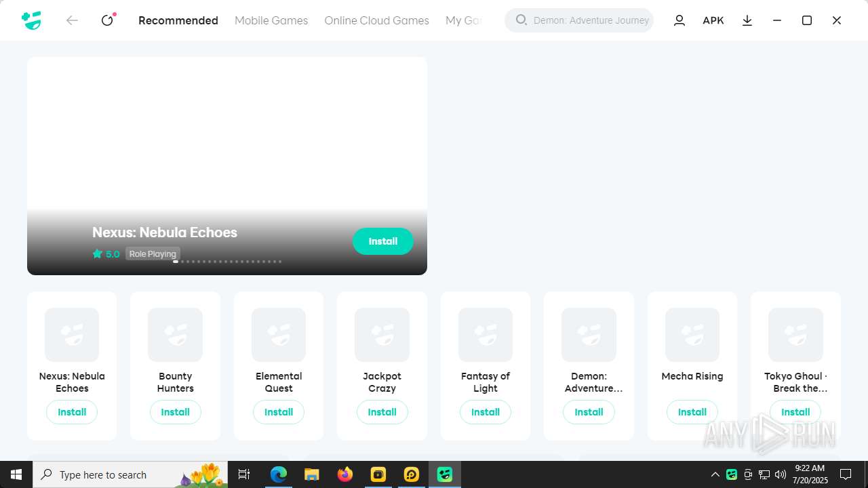Click the Nexus: Nebula Echoes card icon

pyautogui.click(x=72, y=335)
